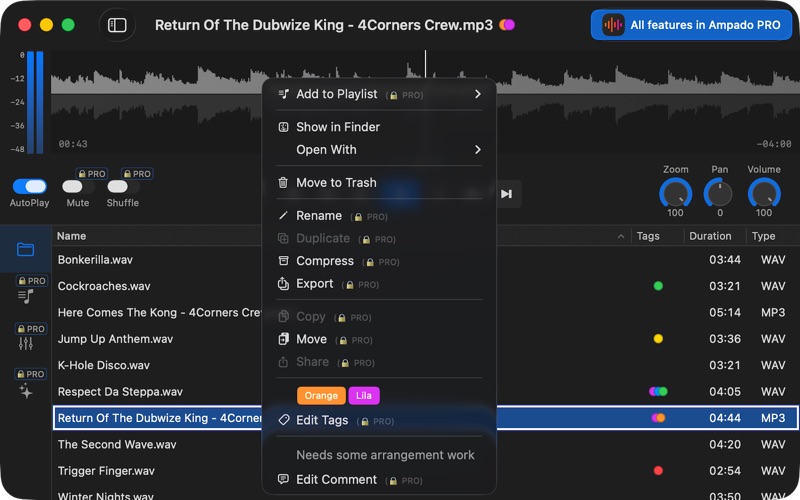Click the level meter bars

click(x=35, y=102)
